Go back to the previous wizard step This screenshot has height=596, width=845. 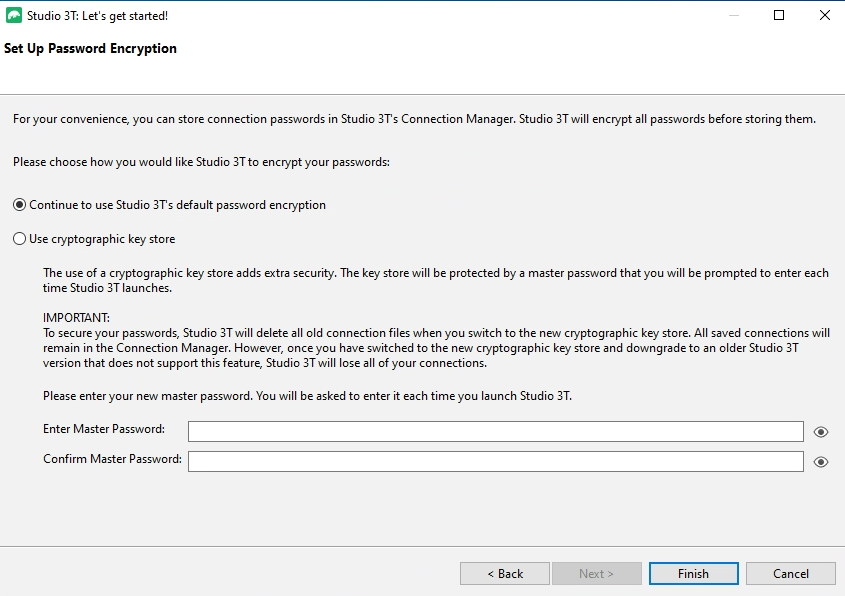click(x=504, y=573)
